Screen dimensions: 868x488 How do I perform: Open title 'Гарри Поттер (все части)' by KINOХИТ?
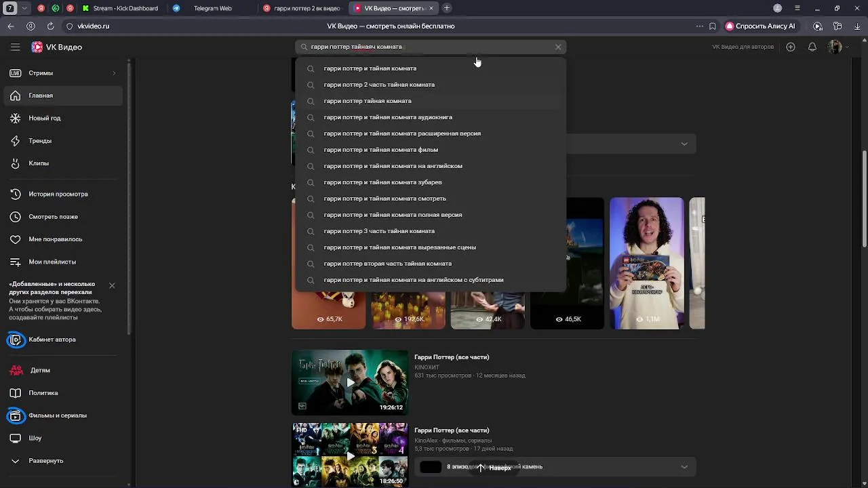[x=452, y=357]
